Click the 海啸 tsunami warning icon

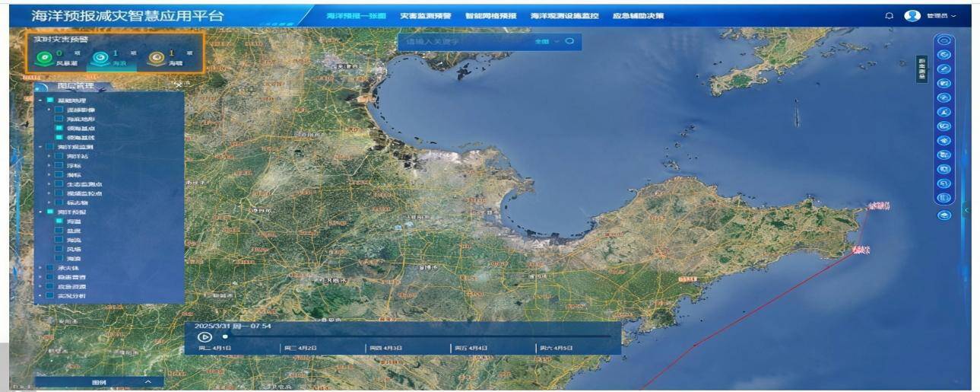[x=157, y=56]
